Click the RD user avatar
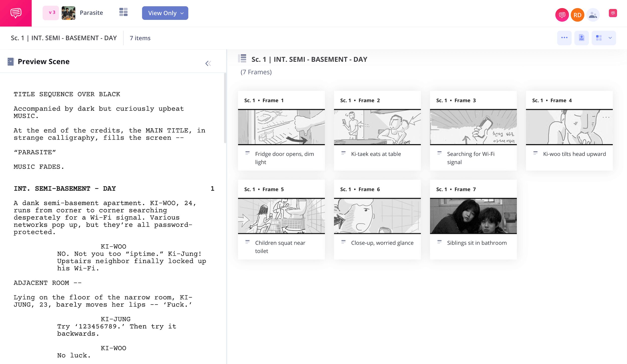The image size is (627, 364). (x=577, y=15)
